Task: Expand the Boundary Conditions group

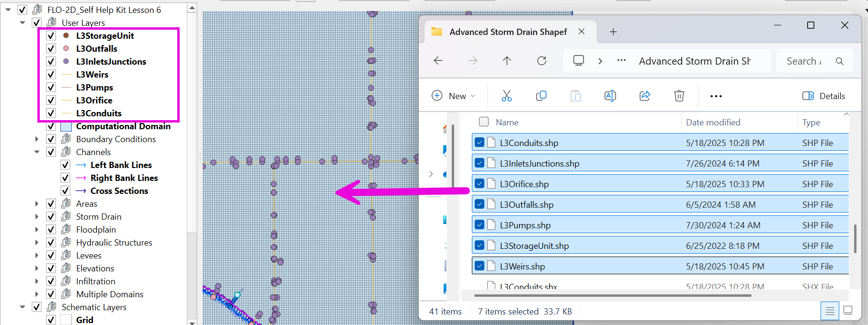Action: click(x=37, y=139)
